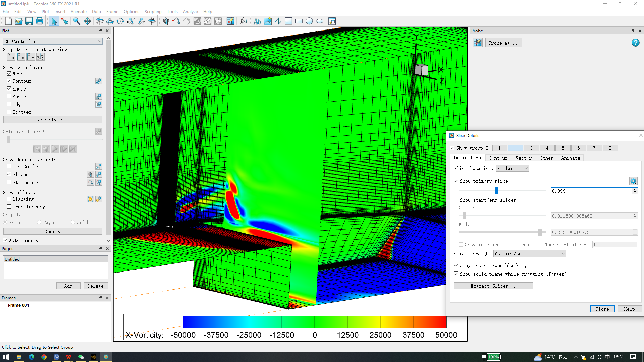Click the Extract Slices button
This screenshot has width=644, height=362.
pos(493,286)
